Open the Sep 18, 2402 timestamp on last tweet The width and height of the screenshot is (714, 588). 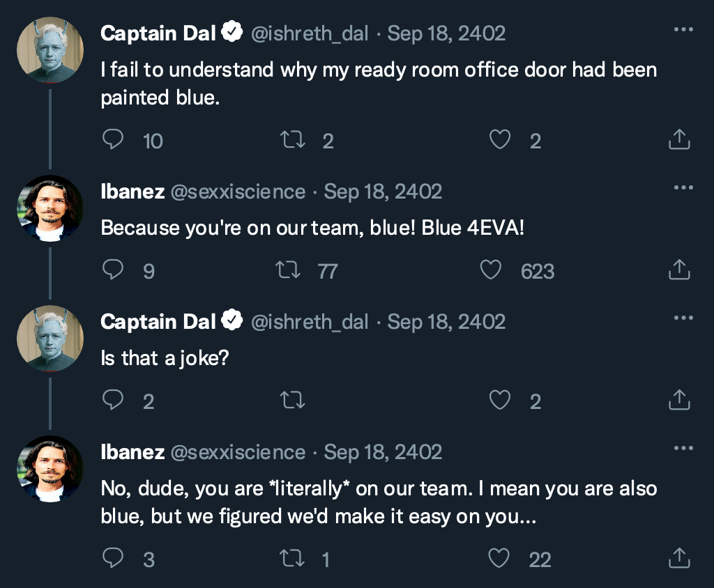click(x=383, y=451)
